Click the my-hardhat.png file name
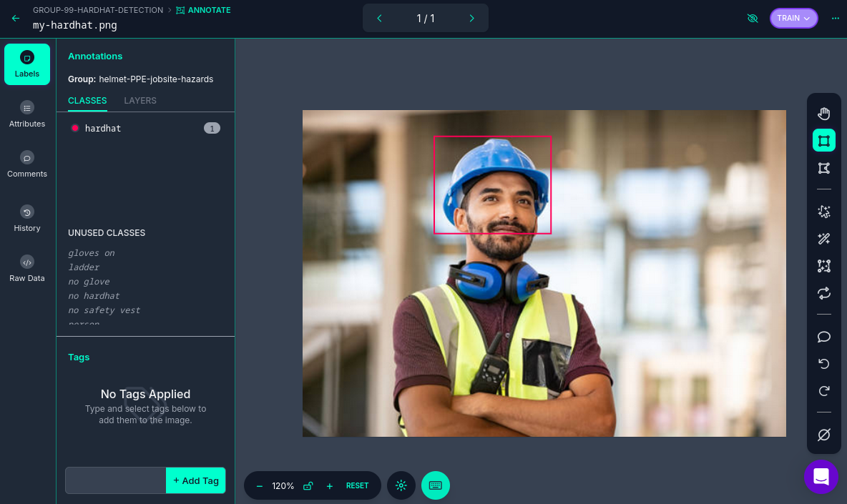Screen dimensions: 847x504 (x=75, y=25)
